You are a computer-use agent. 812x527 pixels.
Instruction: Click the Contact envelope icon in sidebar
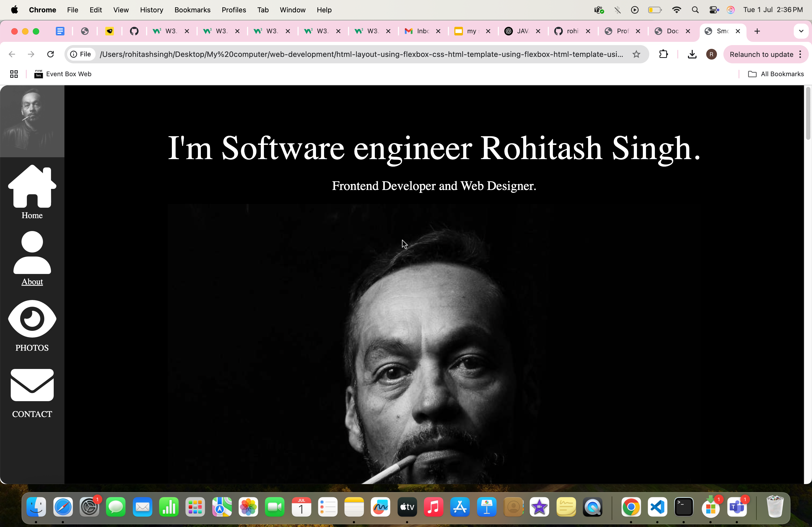tap(32, 385)
